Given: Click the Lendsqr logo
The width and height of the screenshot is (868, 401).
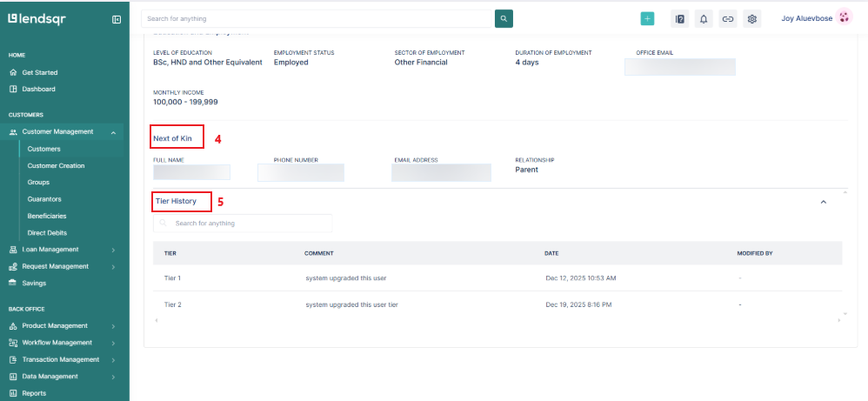Looking at the screenshot, I should point(37,18).
